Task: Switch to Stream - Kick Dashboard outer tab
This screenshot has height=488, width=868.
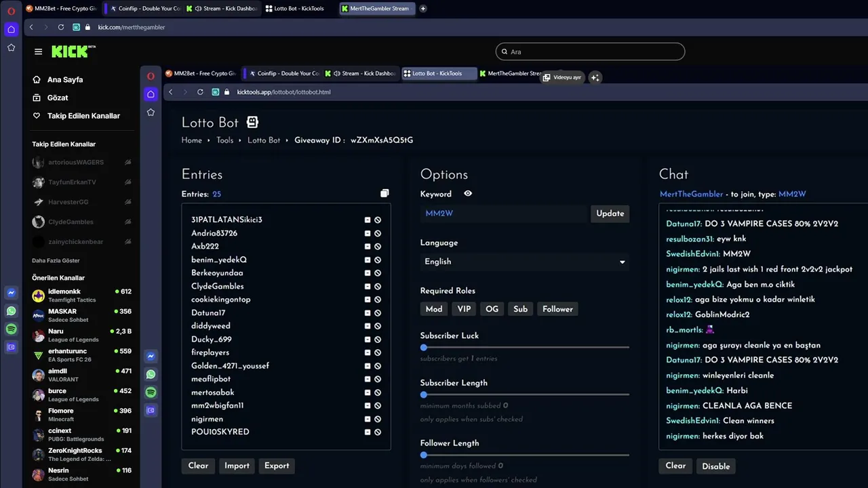Action: [x=223, y=9]
